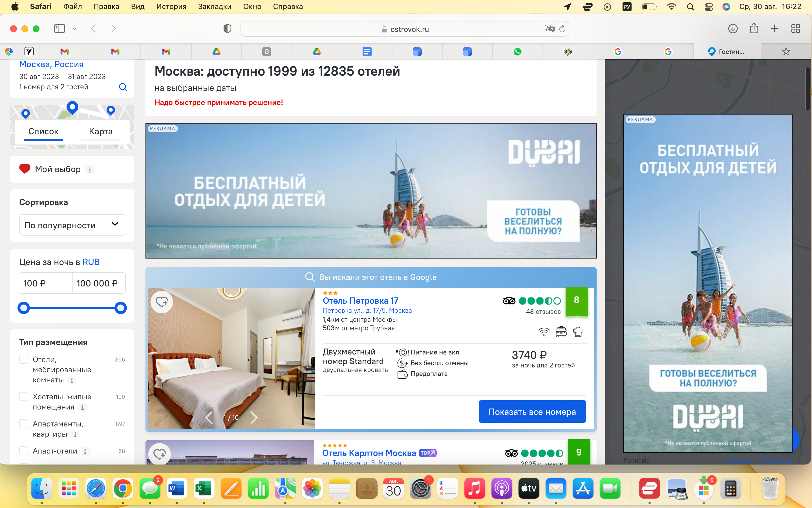Open Control Center in menu bar
This screenshot has width=812, height=508.
[x=708, y=7]
